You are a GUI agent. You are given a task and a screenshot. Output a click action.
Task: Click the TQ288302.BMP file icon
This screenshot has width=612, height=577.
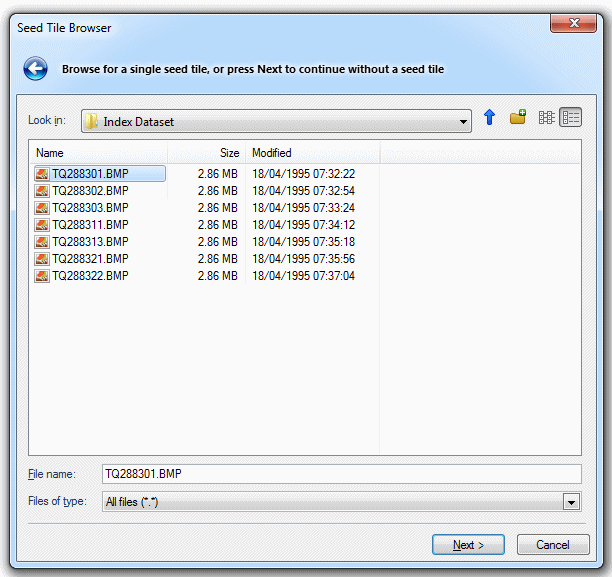pyautogui.click(x=42, y=191)
